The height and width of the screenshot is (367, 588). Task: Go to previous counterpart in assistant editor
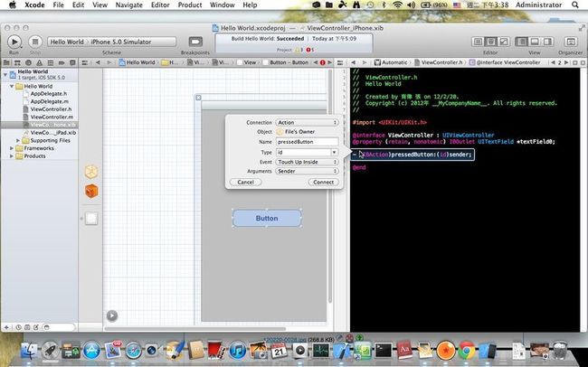click(x=553, y=62)
